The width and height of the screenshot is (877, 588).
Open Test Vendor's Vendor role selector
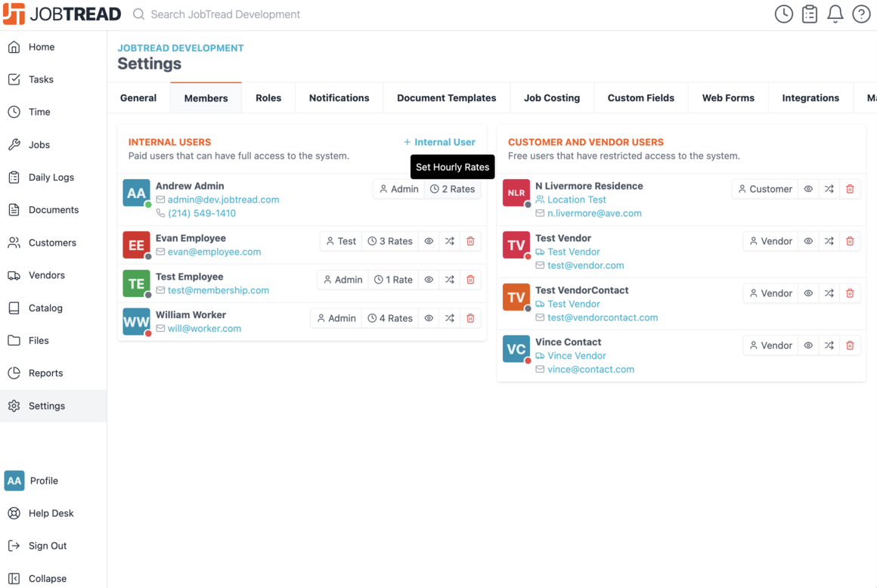pyautogui.click(x=770, y=241)
